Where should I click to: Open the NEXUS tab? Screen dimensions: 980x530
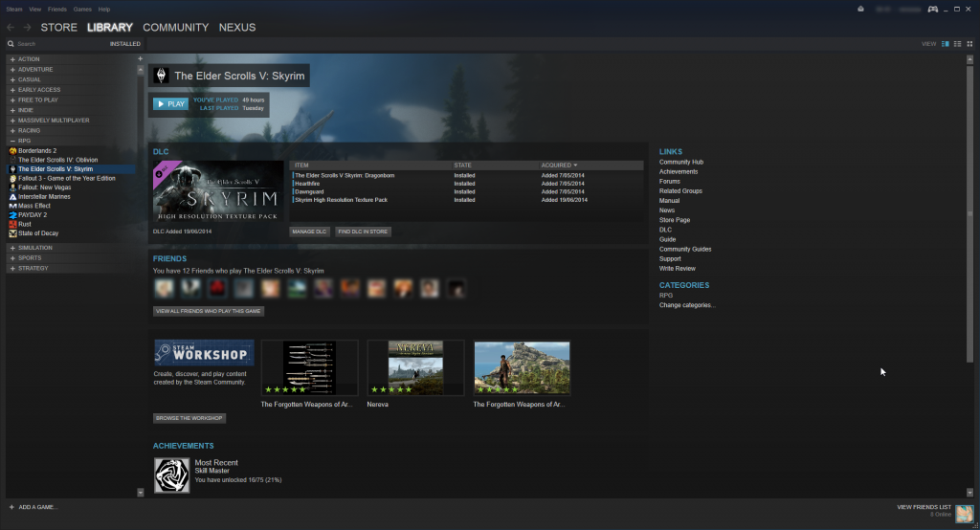pos(237,28)
